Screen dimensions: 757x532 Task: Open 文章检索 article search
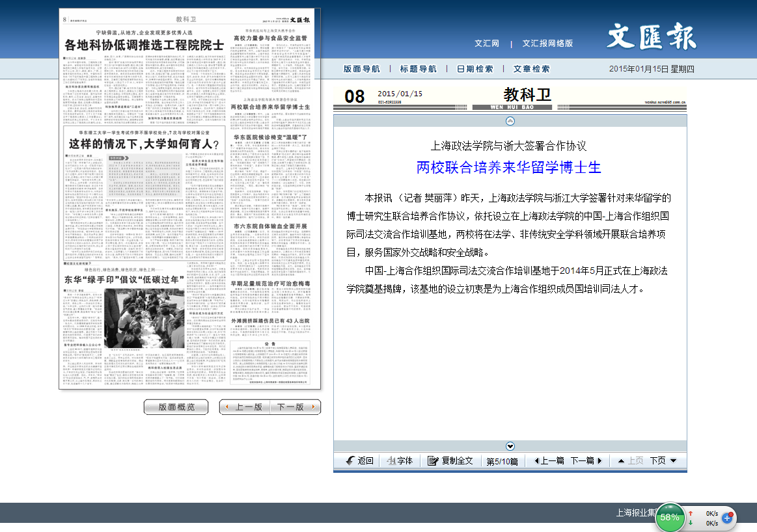(531, 69)
